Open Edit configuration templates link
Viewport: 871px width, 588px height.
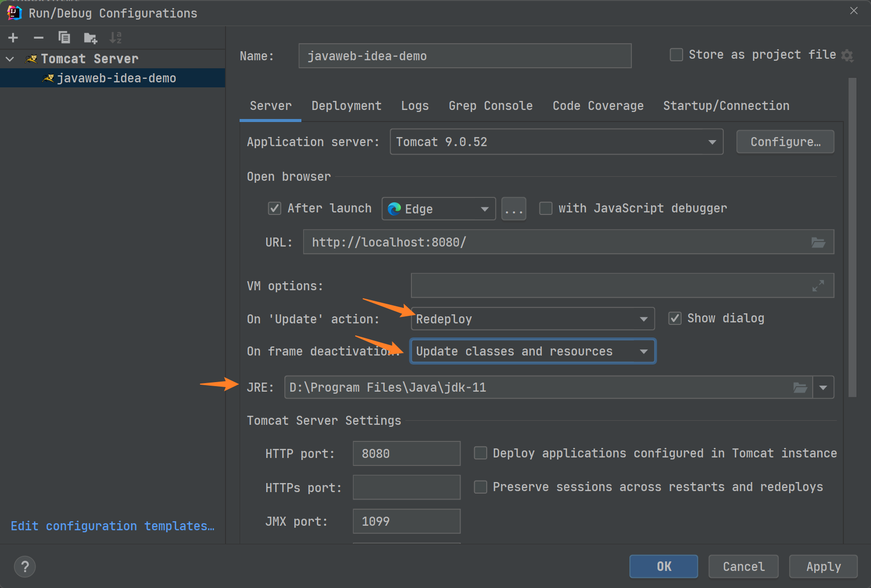click(113, 526)
